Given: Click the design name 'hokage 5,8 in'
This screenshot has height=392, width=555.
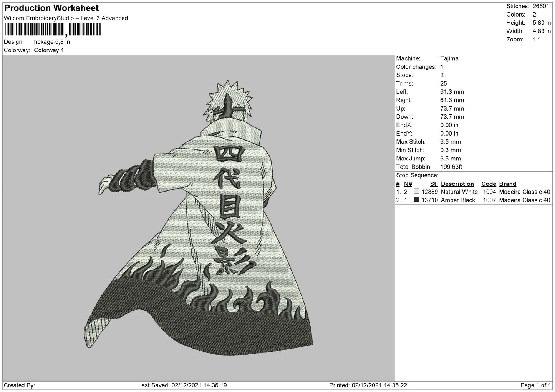Looking at the screenshot, I should point(52,42).
